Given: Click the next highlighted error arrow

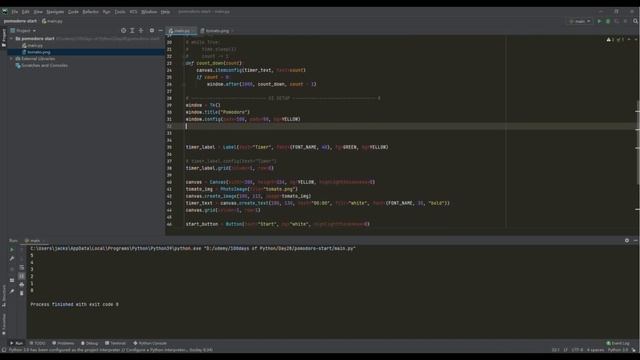Looking at the screenshot, I should (636, 40).
